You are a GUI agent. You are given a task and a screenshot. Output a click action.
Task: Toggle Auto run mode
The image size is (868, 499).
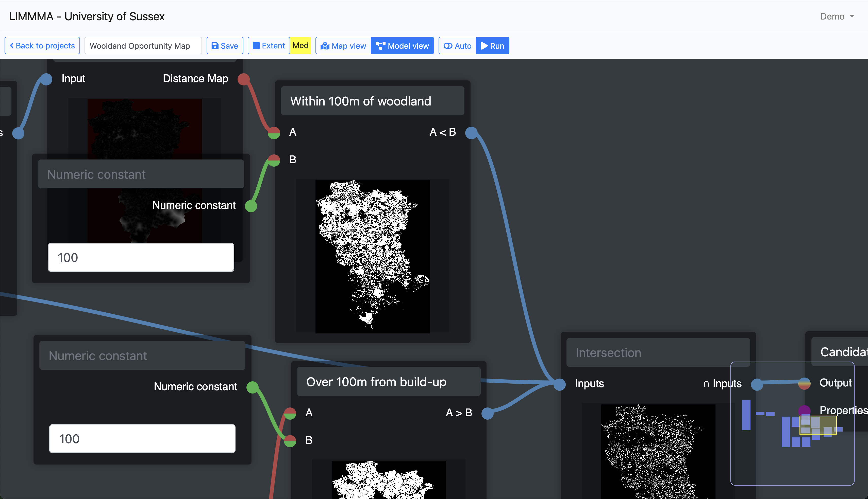point(457,46)
